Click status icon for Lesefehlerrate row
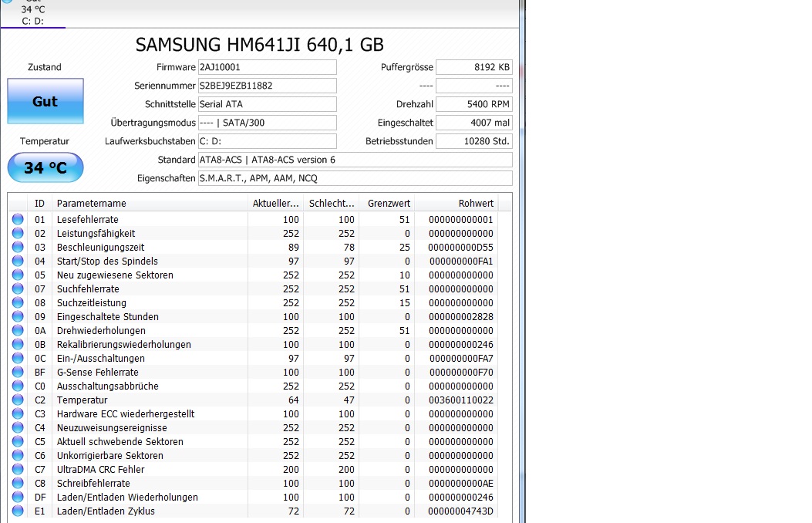The image size is (812, 523). click(x=19, y=219)
